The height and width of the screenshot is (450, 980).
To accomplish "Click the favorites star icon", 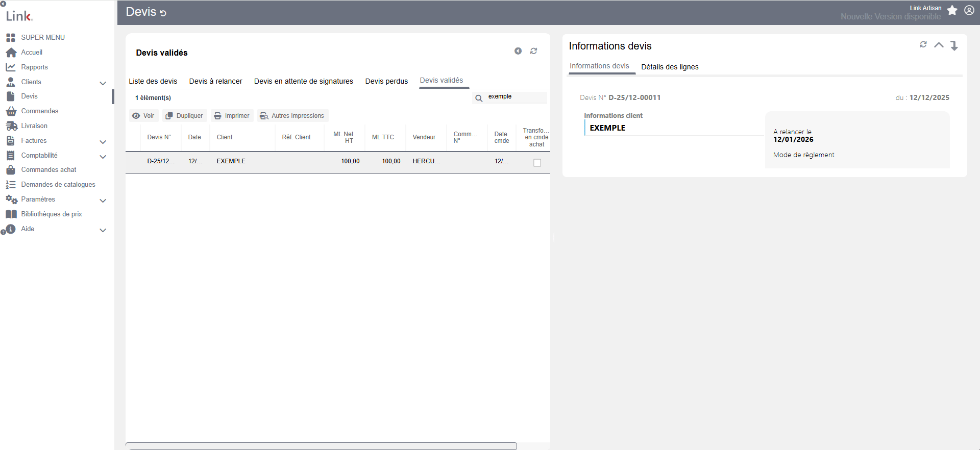I will (x=952, y=10).
